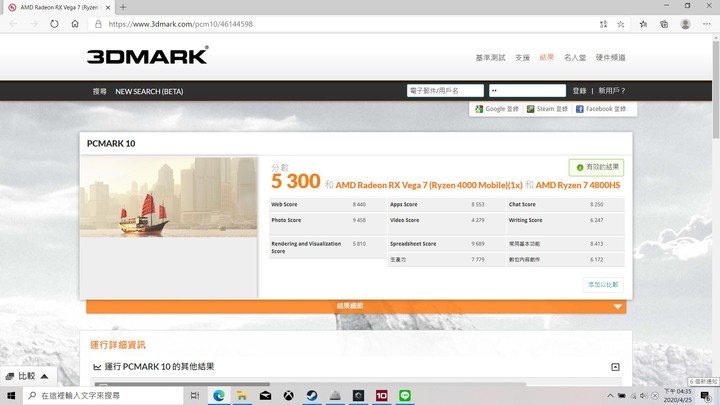
Task: Expand the 比較 panel at bottom left
Action: tap(28, 376)
